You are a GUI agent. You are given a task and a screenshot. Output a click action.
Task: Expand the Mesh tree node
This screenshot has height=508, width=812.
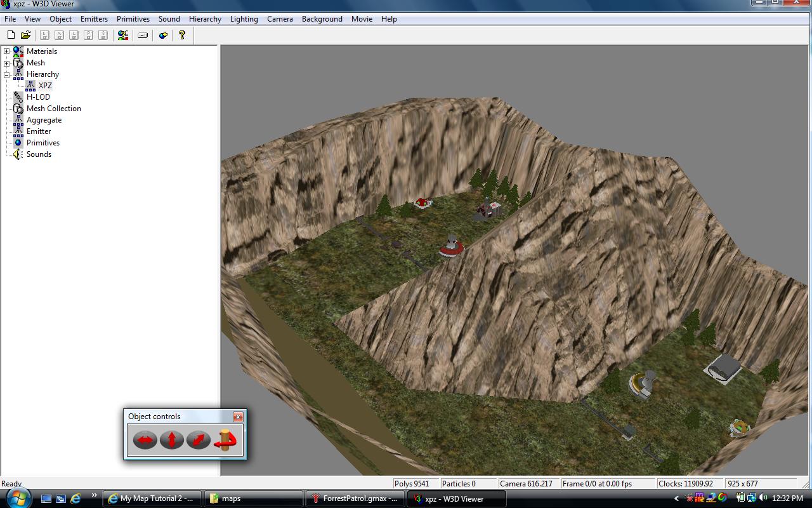7,63
